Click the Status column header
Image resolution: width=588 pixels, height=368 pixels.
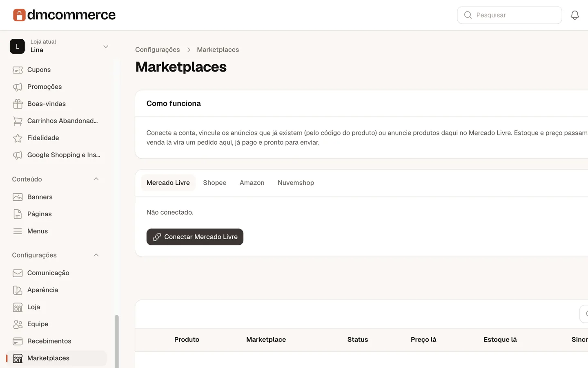(358, 340)
